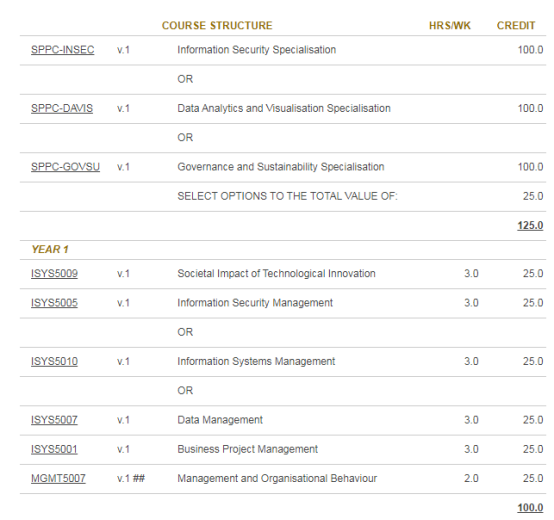This screenshot has width=554, height=520.
Task: Click the YEAR 1 heading
Action: 50,249
